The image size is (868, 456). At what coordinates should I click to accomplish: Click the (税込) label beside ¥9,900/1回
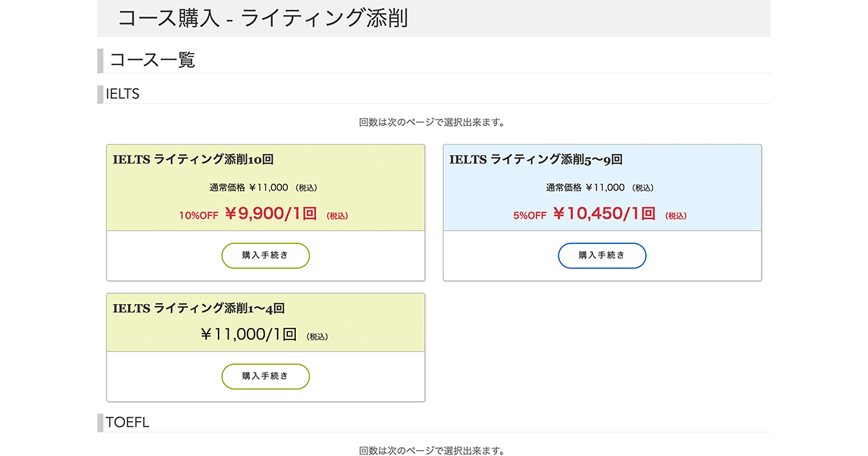tap(337, 216)
